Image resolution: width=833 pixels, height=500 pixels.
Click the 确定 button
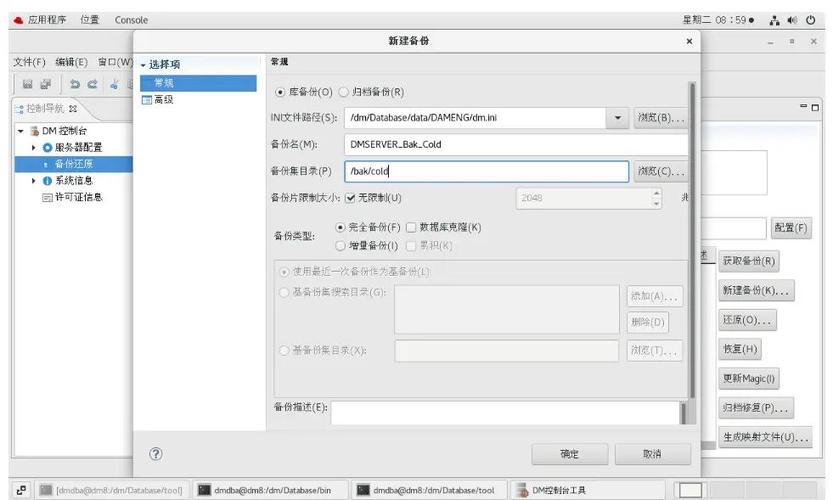tap(569, 454)
